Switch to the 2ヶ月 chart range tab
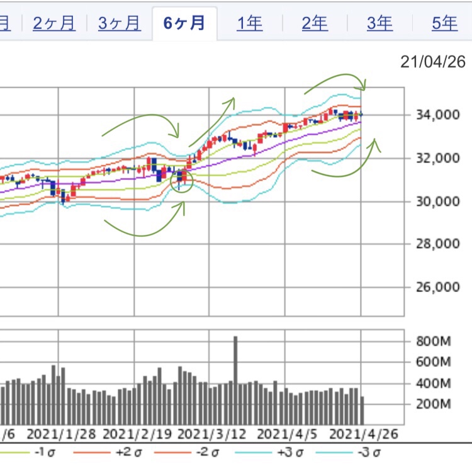The width and height of the screenshot is (472, 476). (x=54, y=23)
